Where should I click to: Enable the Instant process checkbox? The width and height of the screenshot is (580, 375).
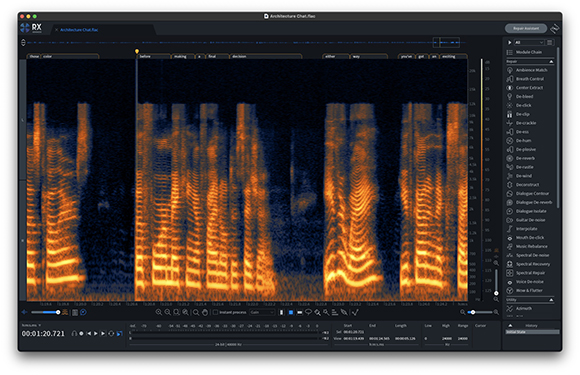(215, 312)
